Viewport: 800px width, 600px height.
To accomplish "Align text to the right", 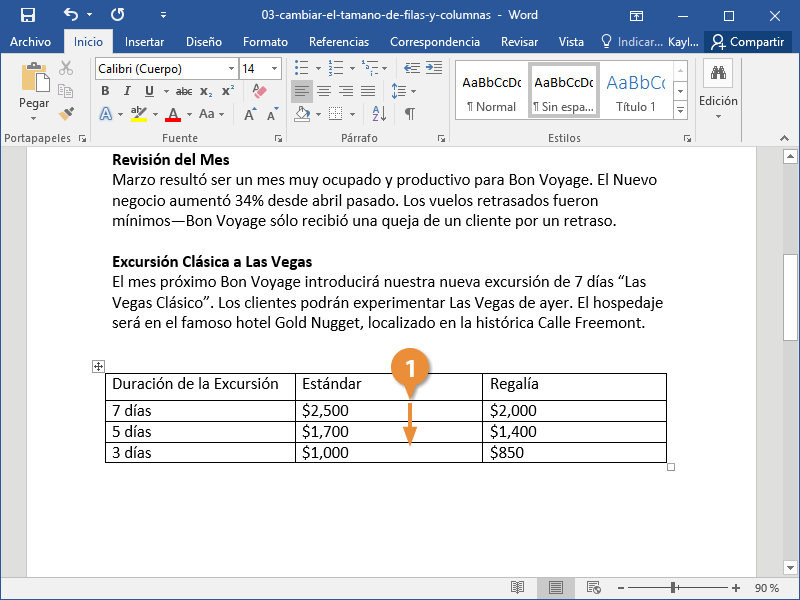I will tap(346, 91).
